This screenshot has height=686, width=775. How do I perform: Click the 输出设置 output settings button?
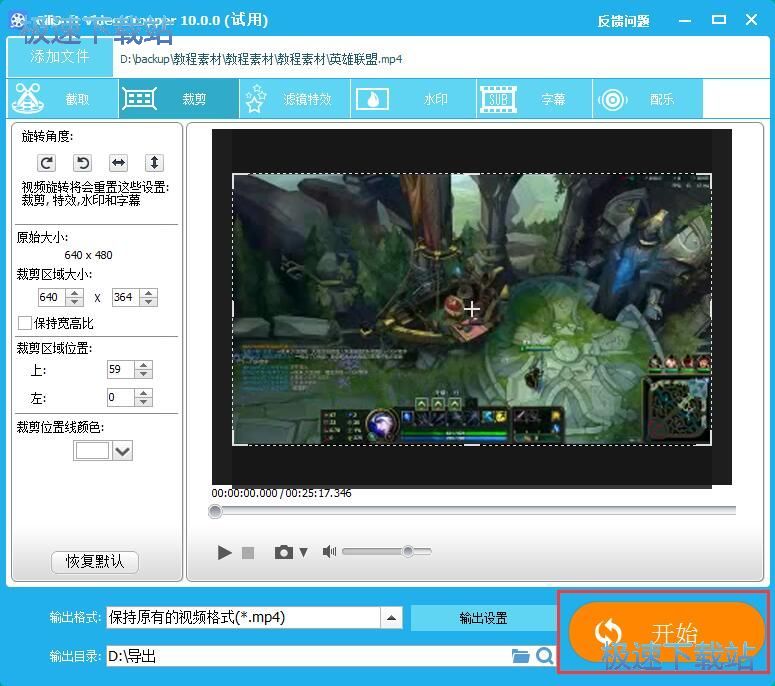(x=483, y=618)
